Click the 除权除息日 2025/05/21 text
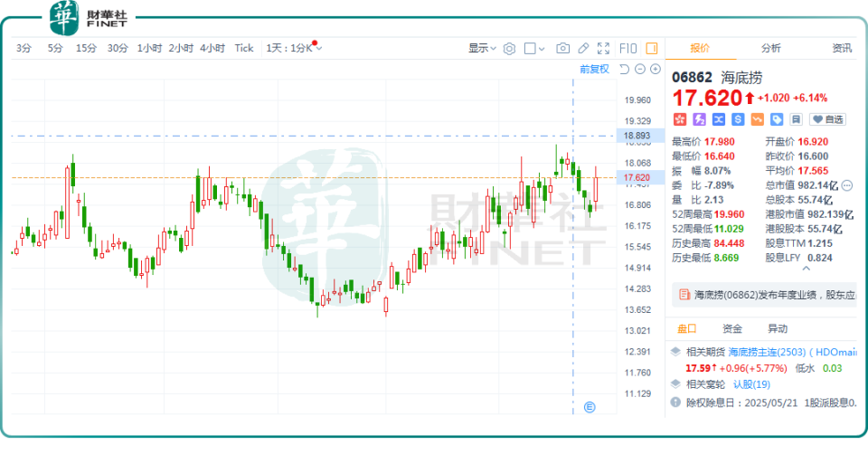 [x=741, y=403]
